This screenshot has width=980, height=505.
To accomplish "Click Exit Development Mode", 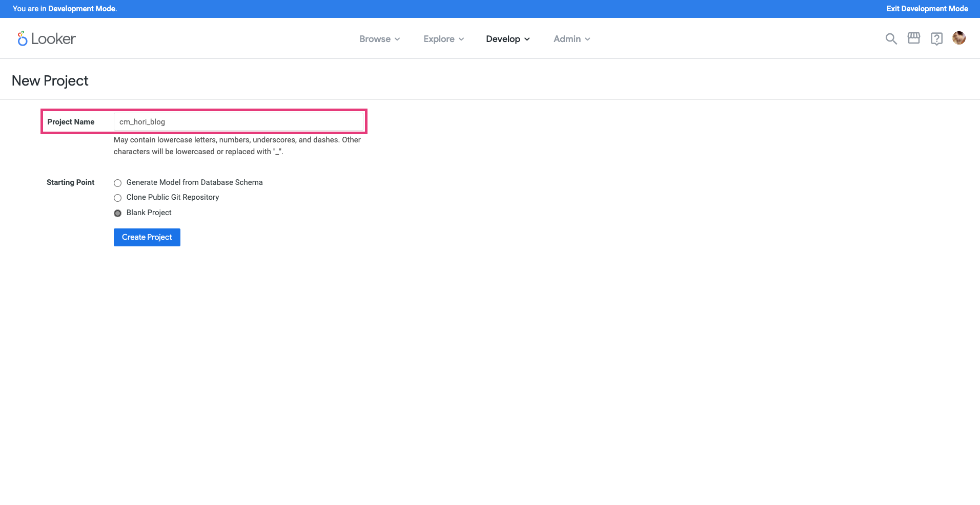I will pos(927,8).
